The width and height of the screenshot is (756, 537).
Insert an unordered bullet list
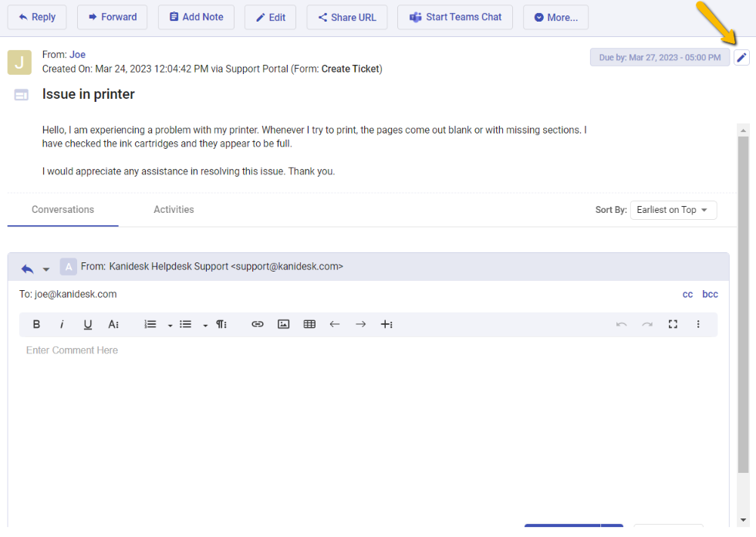click(186, 324)
